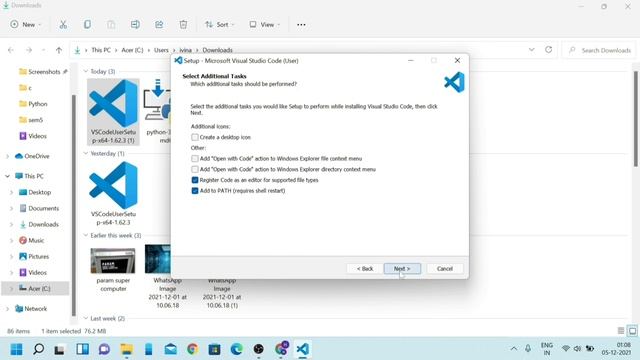This screenshot has width=640, height=360.
Task: Open taskbar Search
Action: coord(38,349)
